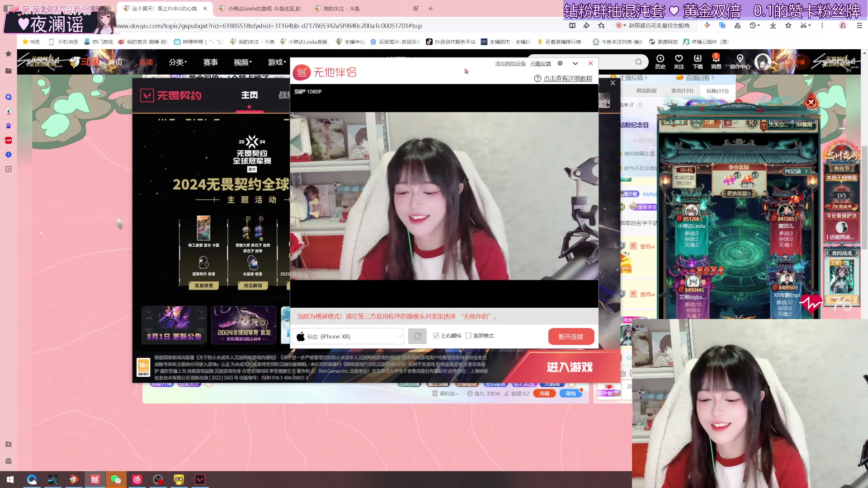Open 8月1日 更新公告 thumbnail
Viewport: 868px width, 488px height.
pos(174,325)
